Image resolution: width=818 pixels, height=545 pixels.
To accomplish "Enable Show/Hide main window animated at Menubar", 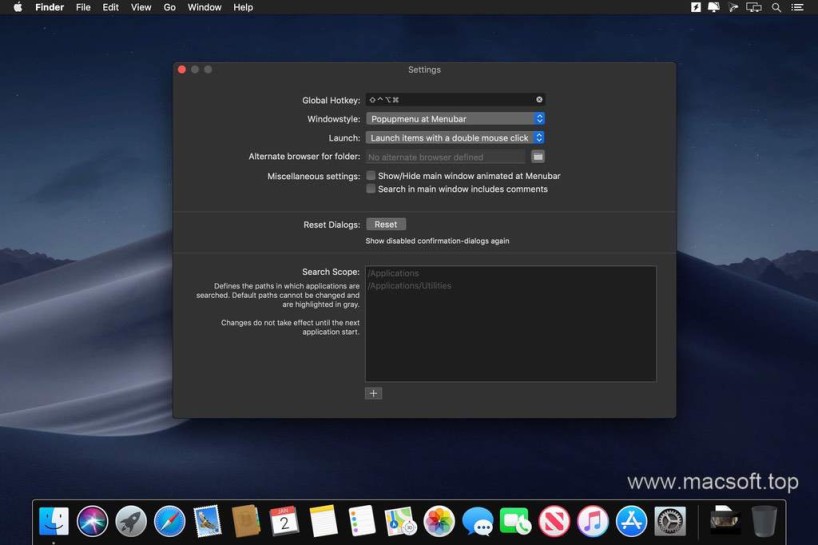I will click(371, 176).
